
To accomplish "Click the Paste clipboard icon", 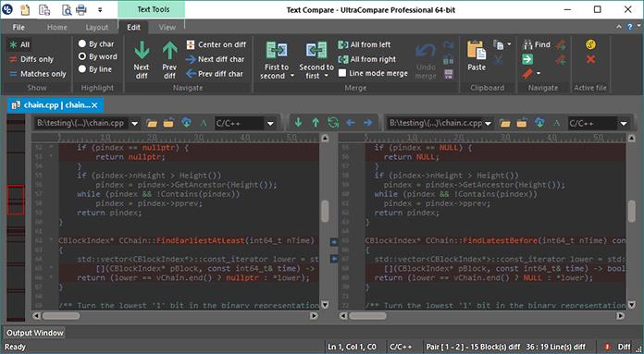I will (477, 50).
